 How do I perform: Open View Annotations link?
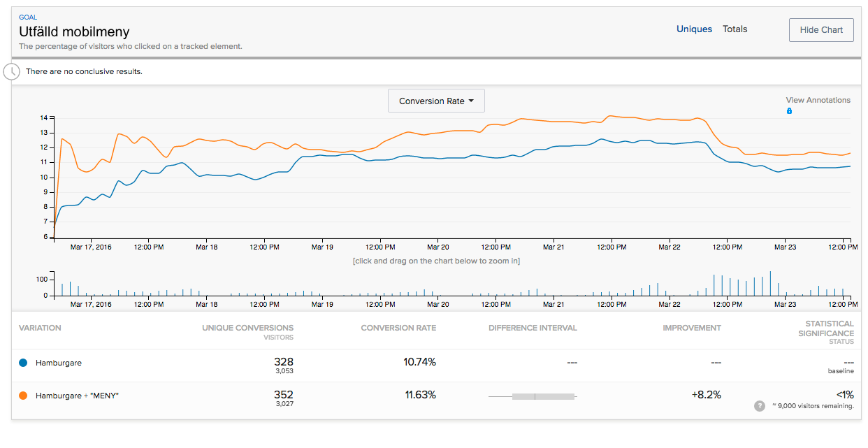point(818,100)
